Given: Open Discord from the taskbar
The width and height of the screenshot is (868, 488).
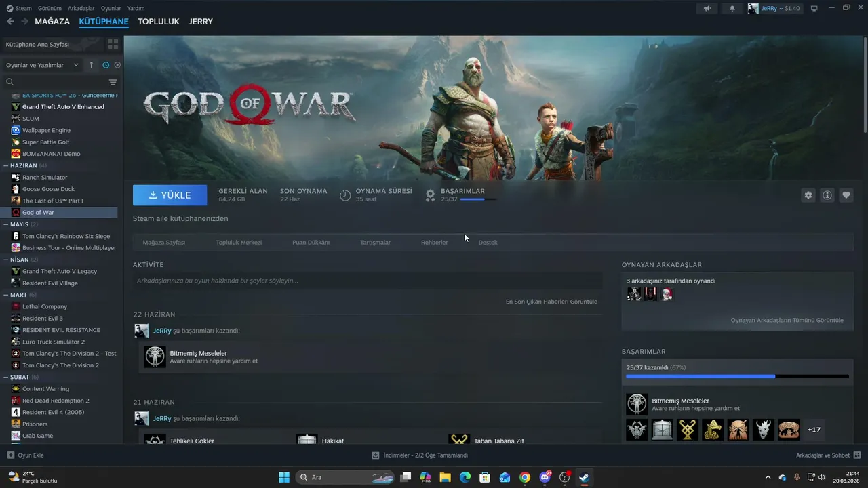Looking at the screenshot, I should (545, 477).
